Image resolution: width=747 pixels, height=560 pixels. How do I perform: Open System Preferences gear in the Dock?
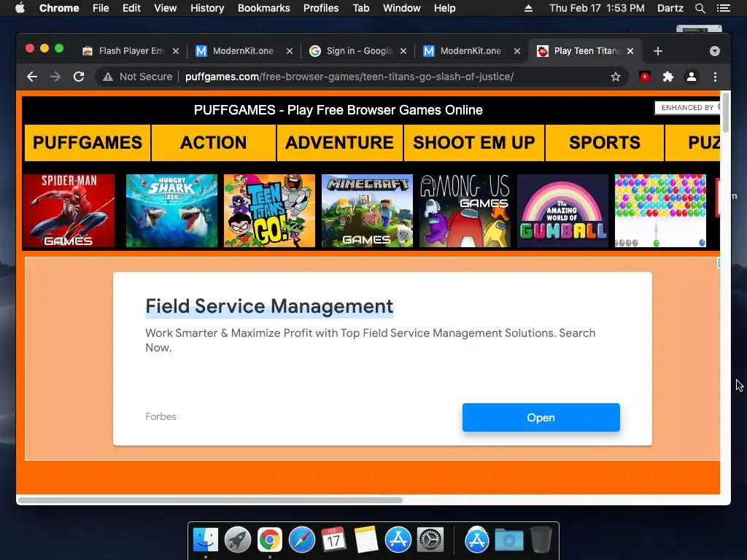click(430, 540)
